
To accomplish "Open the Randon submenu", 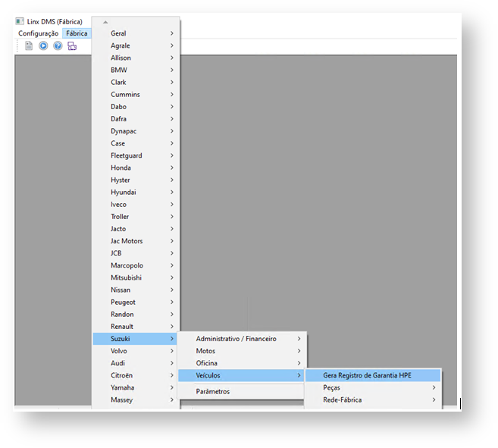I will point(136,315).
